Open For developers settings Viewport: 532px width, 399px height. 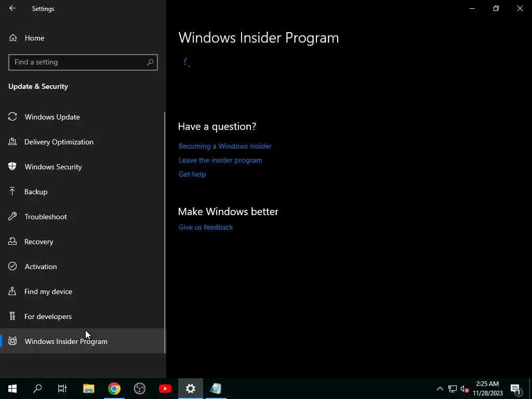82,316
